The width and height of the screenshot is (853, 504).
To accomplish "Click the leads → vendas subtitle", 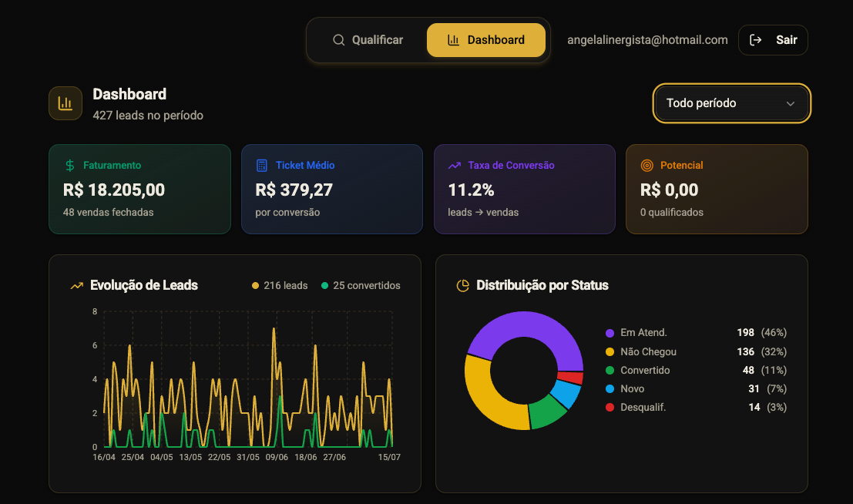I will 483,212.
